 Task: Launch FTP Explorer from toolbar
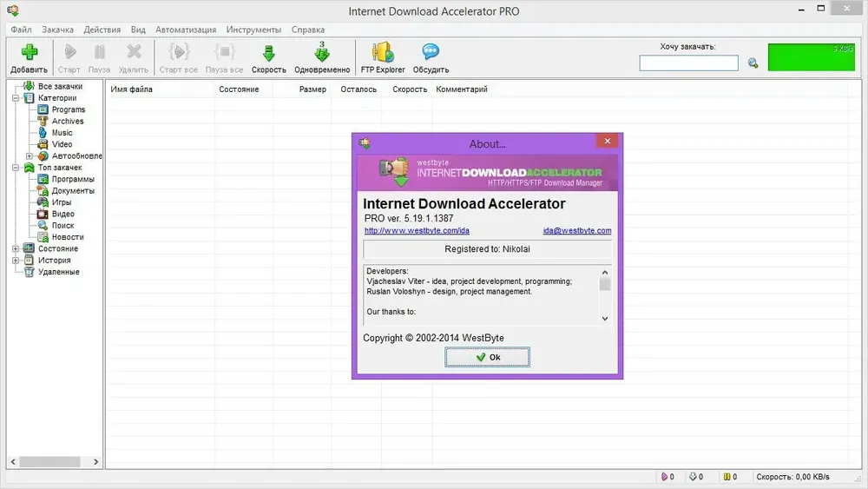(x=383, y=52)
